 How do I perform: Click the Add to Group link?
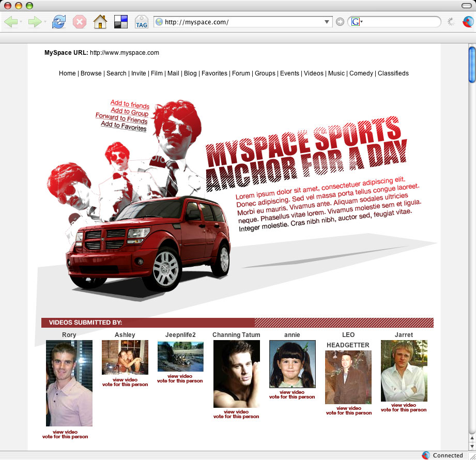click(x=130, y=112)
